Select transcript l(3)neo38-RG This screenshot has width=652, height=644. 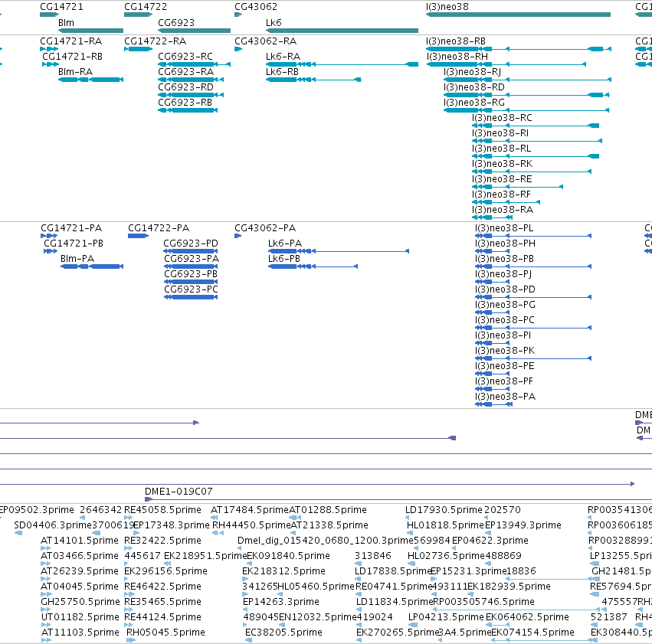(x=526, y=110)
